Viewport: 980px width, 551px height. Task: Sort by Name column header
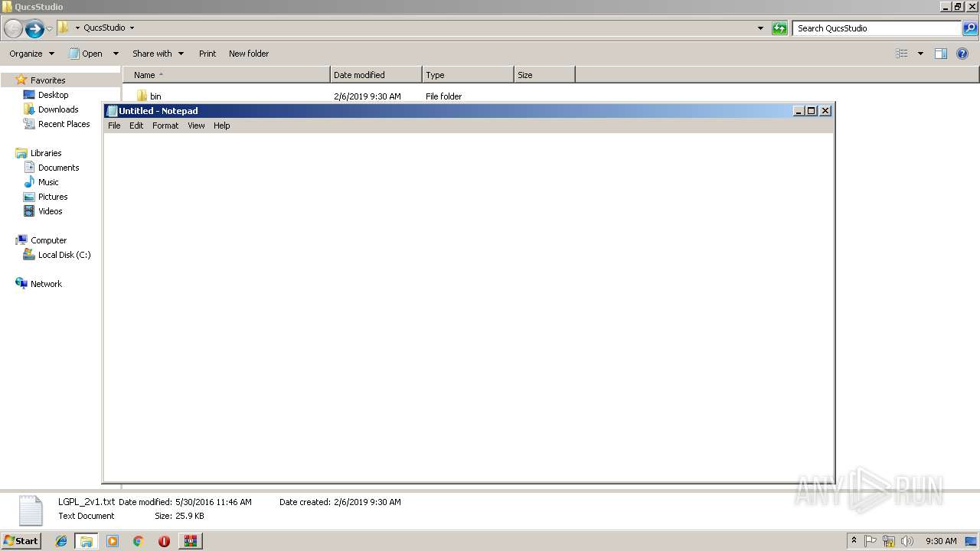coord(227,75)
